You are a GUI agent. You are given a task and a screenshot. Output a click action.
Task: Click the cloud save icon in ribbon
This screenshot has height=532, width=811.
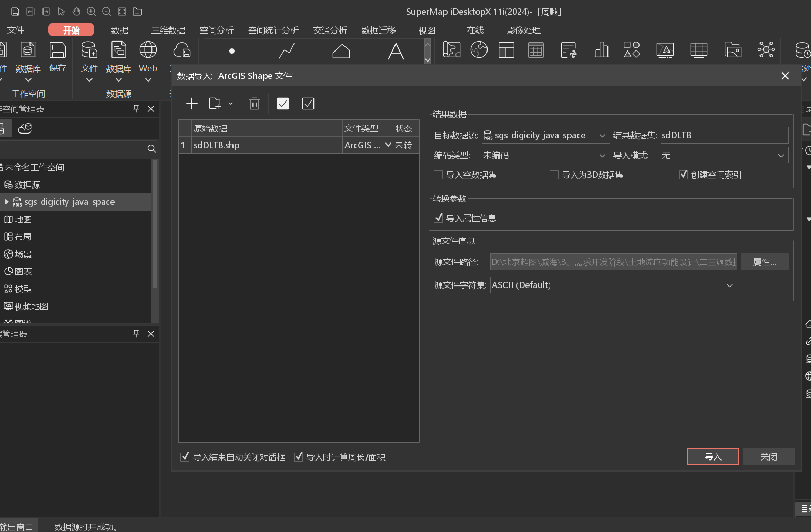pos(182,50)
